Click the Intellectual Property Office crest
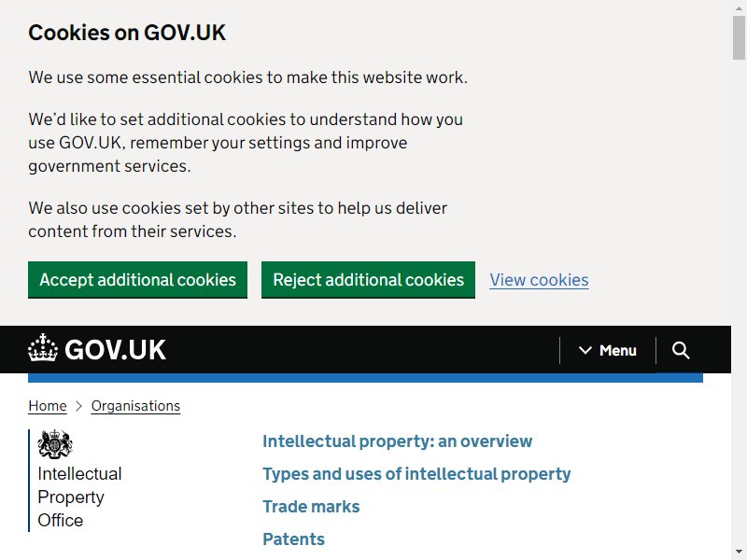The image size is (747, 560). (55, 444)
